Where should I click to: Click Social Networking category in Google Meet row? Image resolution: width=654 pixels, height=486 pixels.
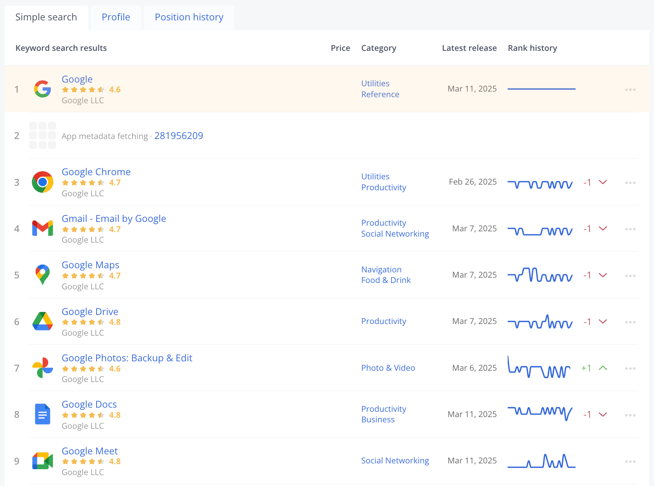(x=395, y=461)
